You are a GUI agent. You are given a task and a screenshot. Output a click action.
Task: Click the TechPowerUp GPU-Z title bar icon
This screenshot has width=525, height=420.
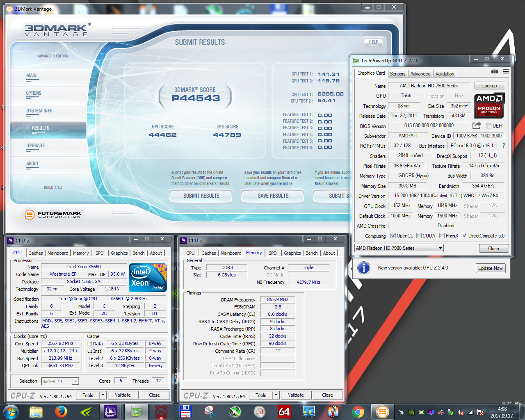pyautogui.click(x=356, y=61)
